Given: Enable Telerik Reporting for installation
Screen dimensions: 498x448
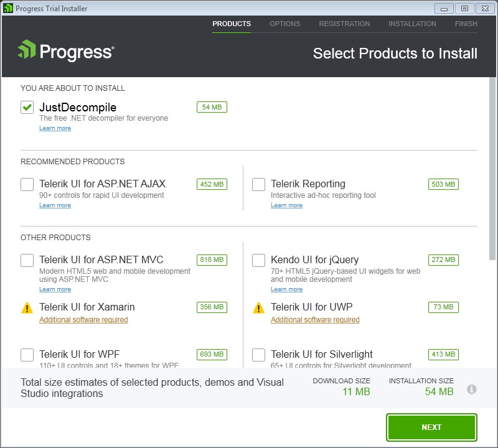Looking at the screenshot, I should pos(258,184).
